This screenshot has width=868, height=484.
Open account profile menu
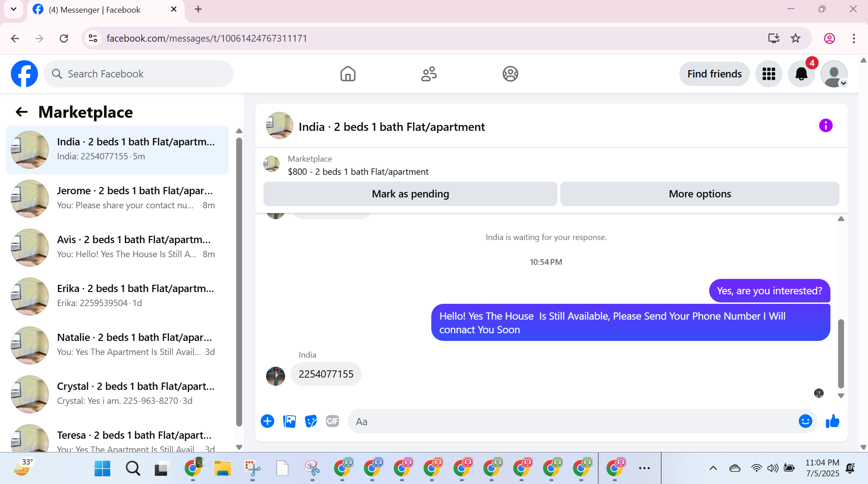click(x=834, y=74)
